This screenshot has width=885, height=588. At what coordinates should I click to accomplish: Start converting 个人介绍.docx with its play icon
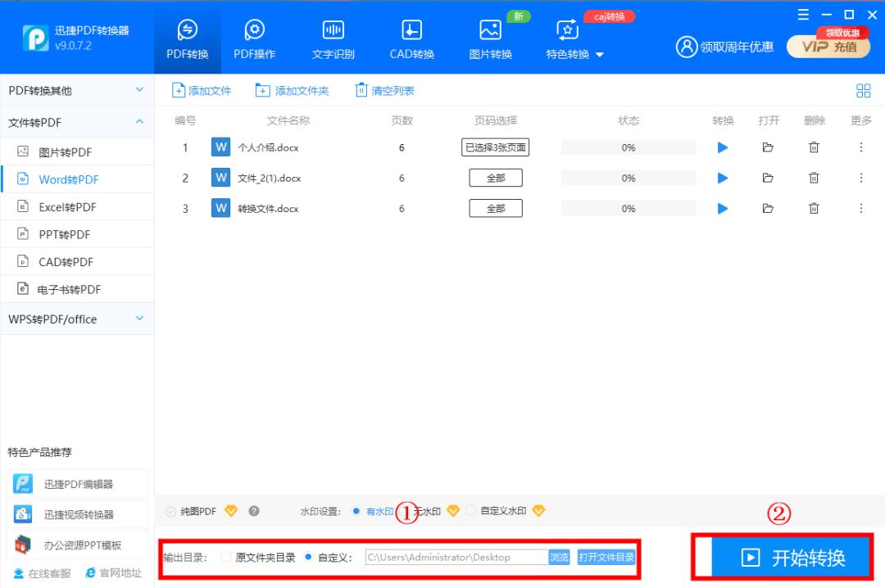pyautogui.click(x=722, y=147)
